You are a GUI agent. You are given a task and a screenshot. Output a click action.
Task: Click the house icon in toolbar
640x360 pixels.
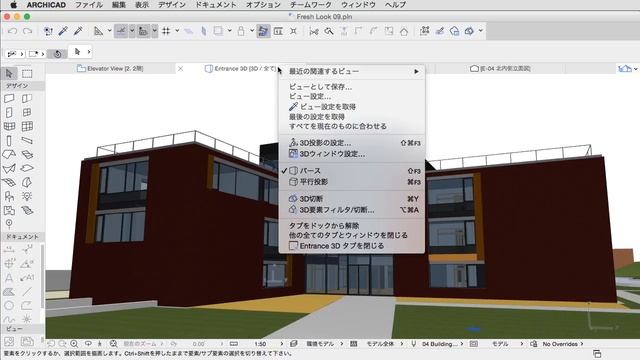point(404,31)
